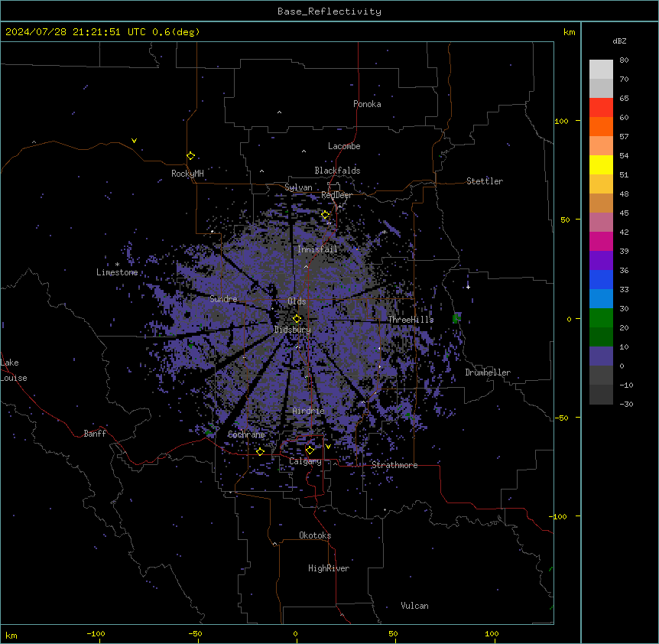
Task: Click the orange 60-57 dBZ swatch
Action: (601, 126)
